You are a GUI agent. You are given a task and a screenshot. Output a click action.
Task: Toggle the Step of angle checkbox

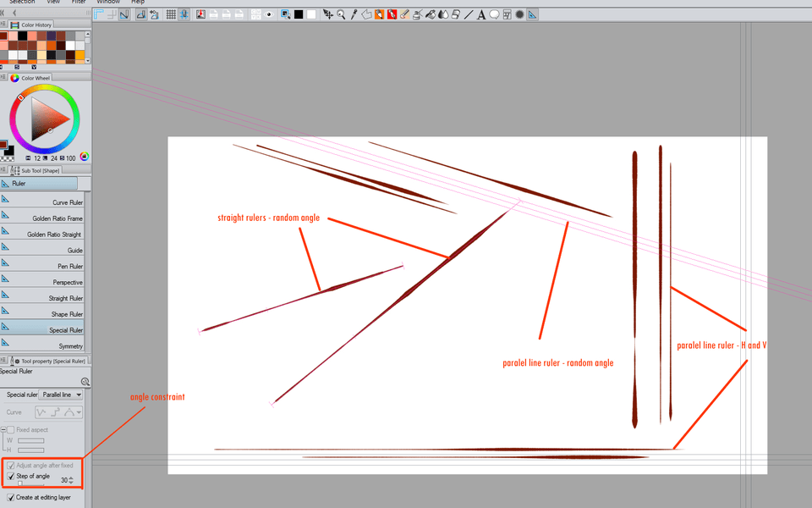click(x=11, y=476)
